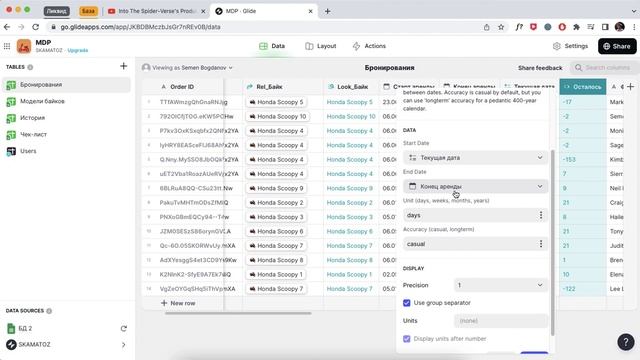This screenshot has width=640, height=360.
Task: Click the -153 remaining value cell
Action: (582, 160)
